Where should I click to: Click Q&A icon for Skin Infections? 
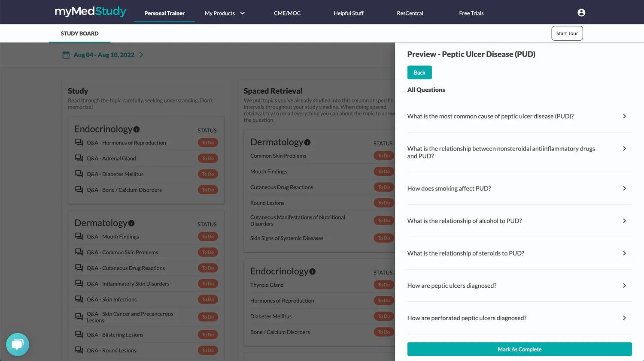[79, 299]
